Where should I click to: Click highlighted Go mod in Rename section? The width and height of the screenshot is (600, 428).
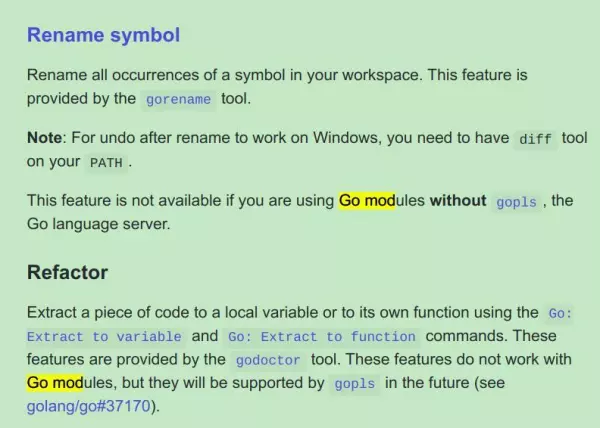tap(367, 200)
